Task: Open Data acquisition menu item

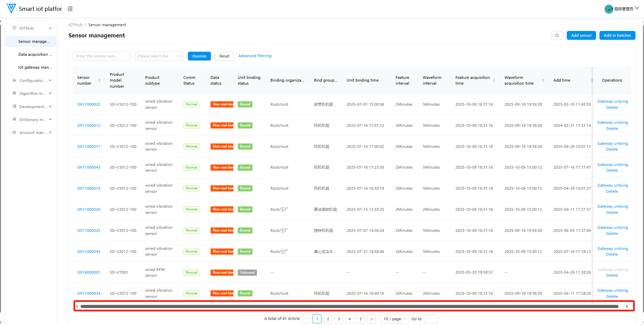Action: [x=35, y=54]
